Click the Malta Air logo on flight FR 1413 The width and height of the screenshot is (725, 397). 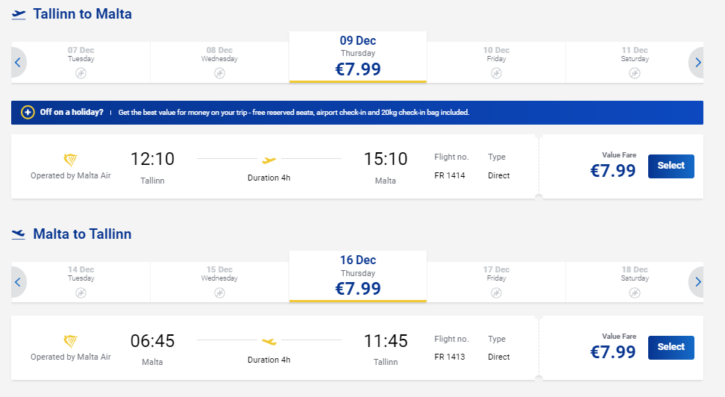[x=70, y=342]
